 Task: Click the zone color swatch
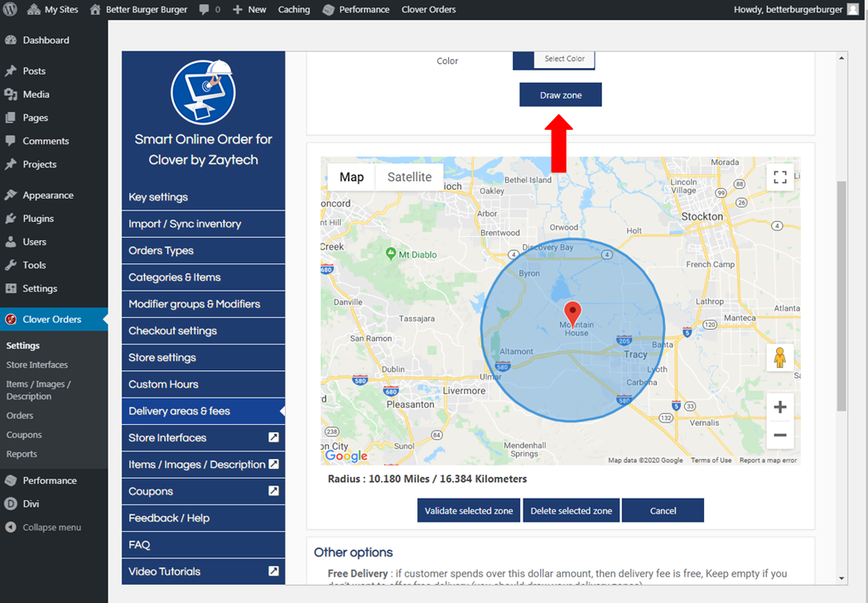523,60
